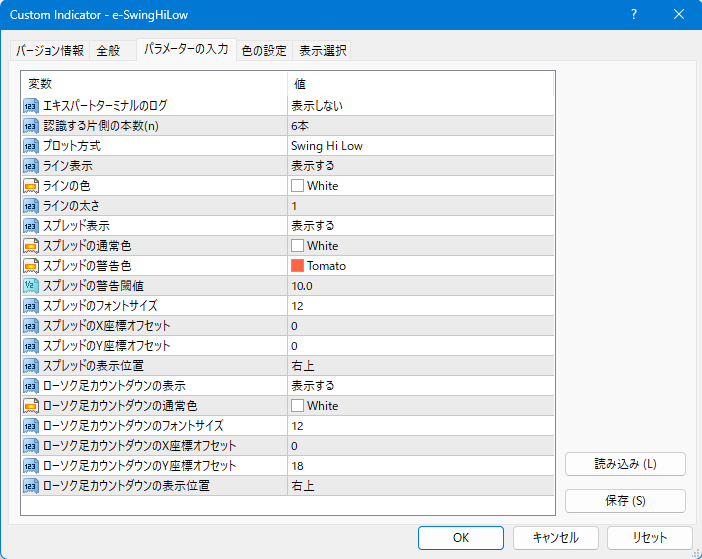Screen dimensions: 702x559
Task: Edit the スプレッドの警告閾値 value 10.0
Action: [x=420, y=286]
